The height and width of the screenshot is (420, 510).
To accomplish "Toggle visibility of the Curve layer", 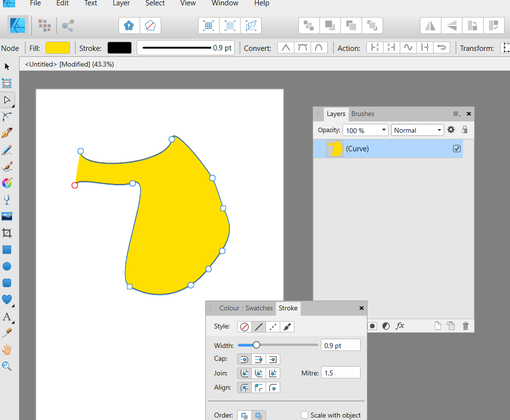I will point(457,149).
